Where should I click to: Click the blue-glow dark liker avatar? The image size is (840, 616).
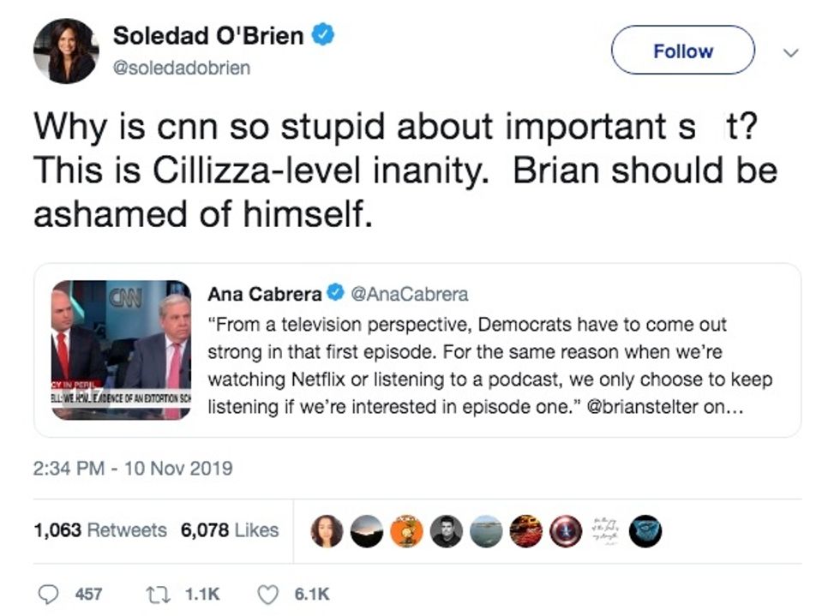pos(644,531)
